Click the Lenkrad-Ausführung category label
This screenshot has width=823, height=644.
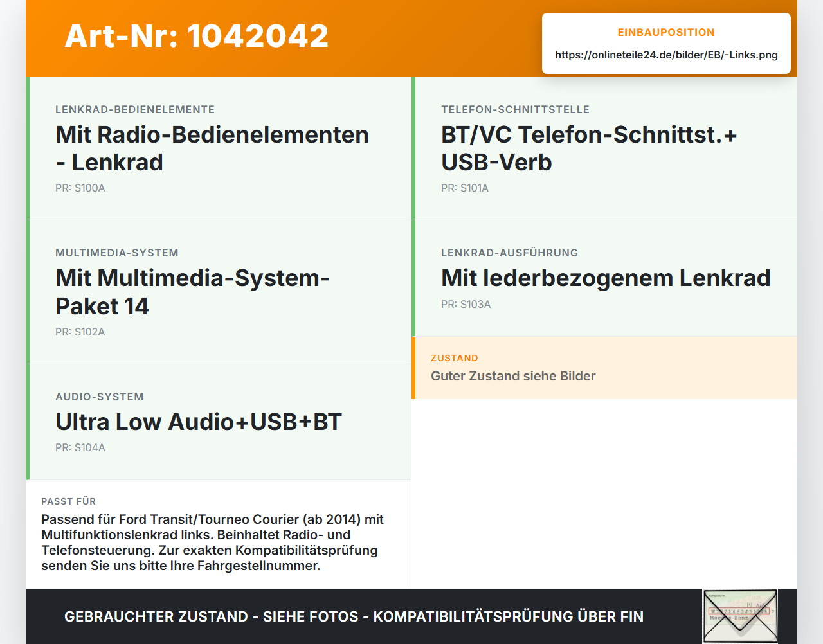coord(510,253)
